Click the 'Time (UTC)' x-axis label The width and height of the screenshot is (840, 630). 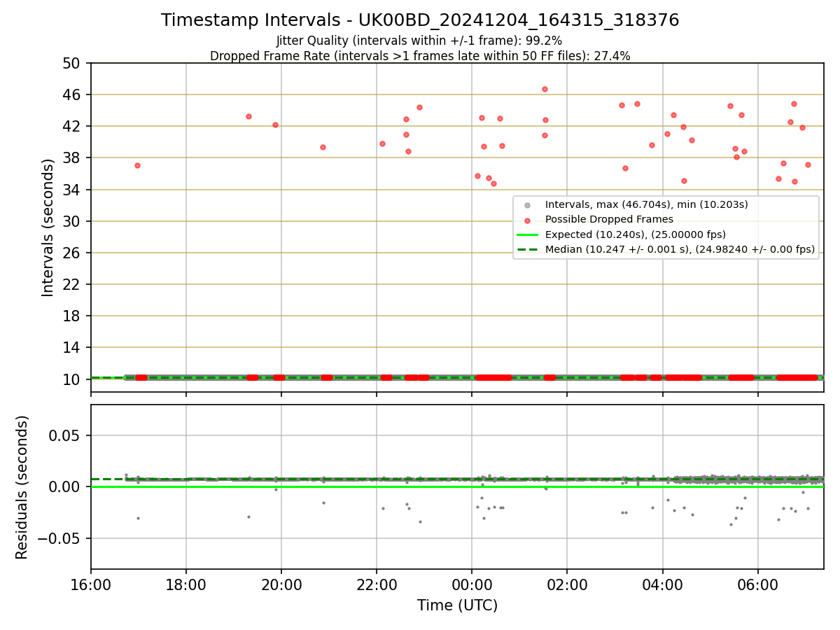457,605
